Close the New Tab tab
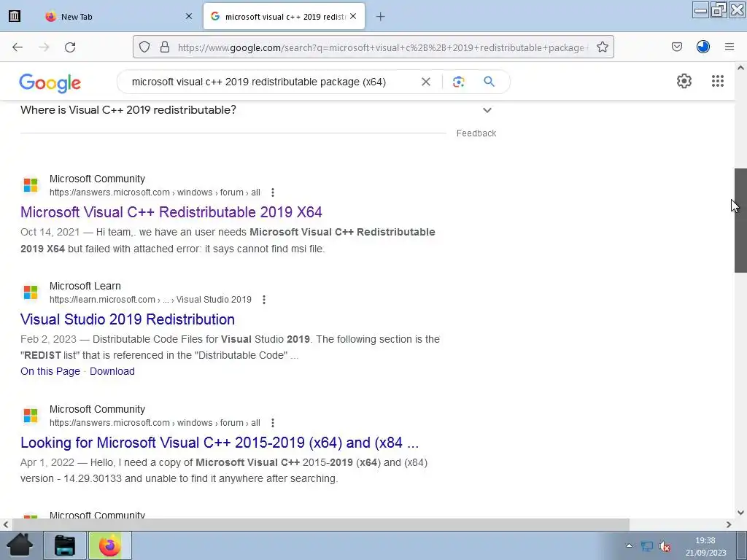Viewport: 747px width, 560px height. [x=189, y=16]
